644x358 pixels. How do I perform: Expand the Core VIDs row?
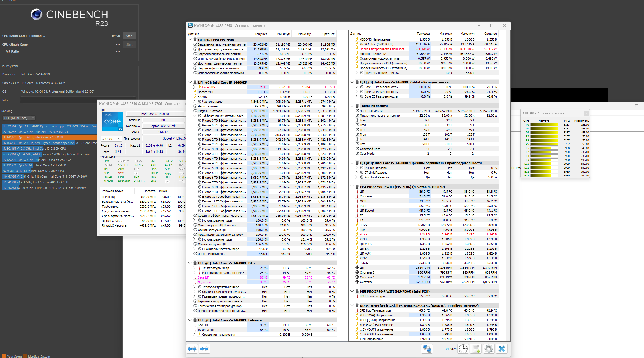(x=194, y=87)
